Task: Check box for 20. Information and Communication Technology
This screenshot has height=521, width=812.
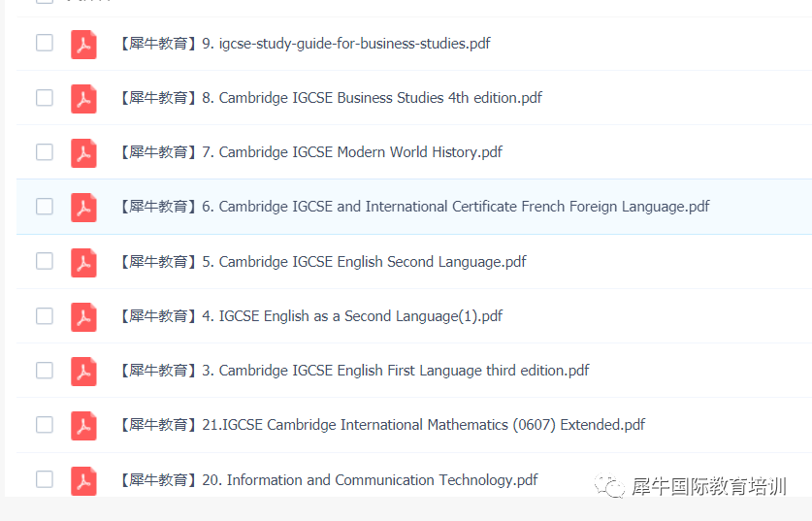Action: click(x=45, y=479)
